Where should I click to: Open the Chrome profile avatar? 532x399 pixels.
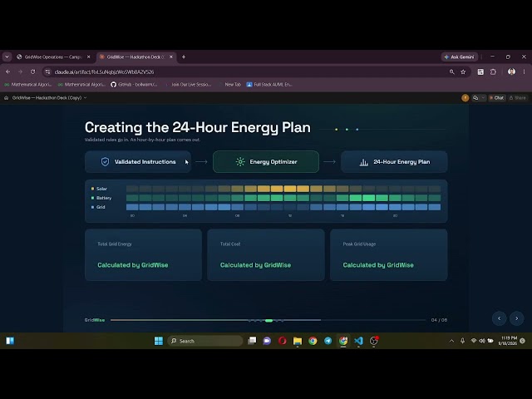point(512,71)
